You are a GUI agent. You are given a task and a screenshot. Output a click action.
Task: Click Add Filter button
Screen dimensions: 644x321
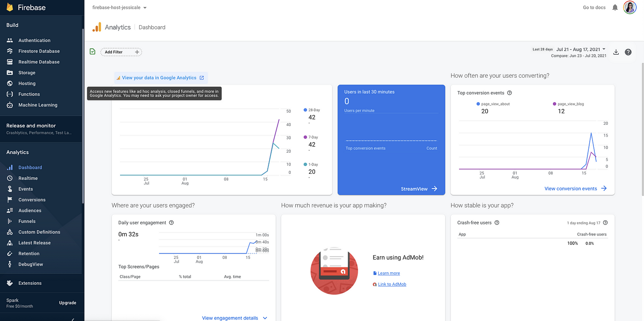pyautogui.click(x=121, y=52)
